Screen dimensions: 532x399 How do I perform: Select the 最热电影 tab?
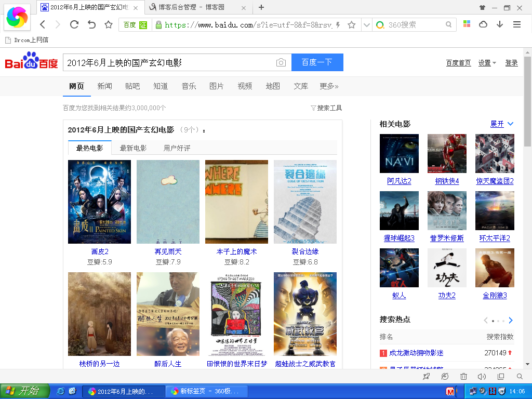point(89,148)
